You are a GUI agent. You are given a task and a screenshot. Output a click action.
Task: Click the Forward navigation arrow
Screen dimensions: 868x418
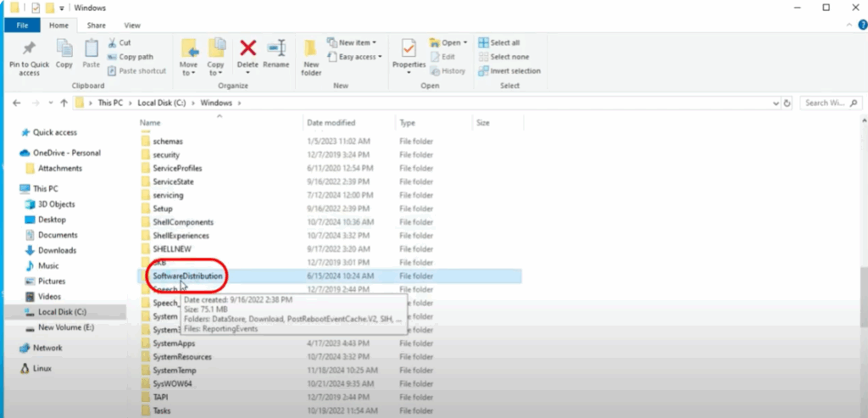(x=36, y=103)
